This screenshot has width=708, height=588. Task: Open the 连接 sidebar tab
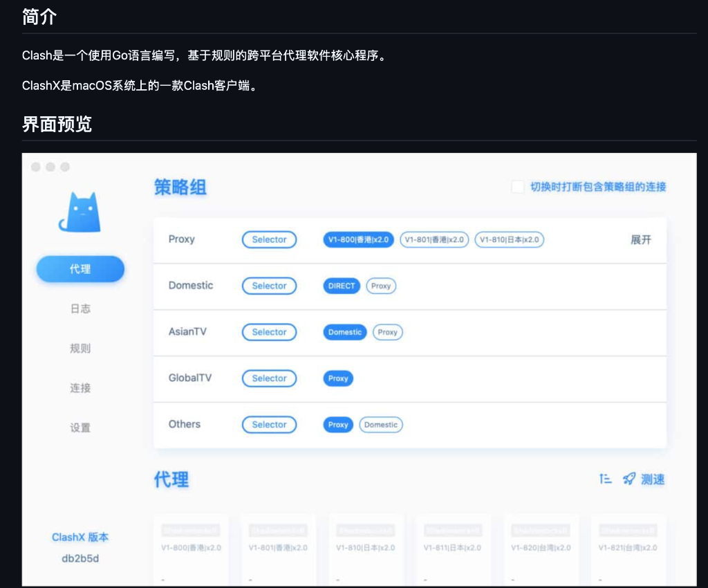click(80, 388)
